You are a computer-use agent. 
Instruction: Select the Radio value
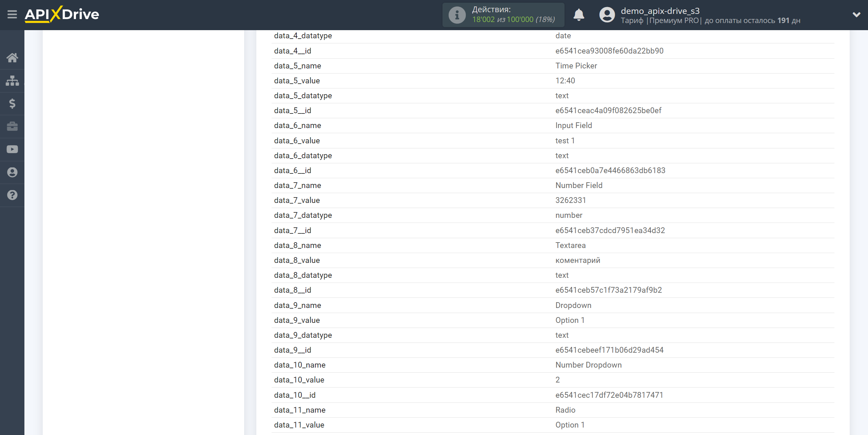click(x=565, y=410)
